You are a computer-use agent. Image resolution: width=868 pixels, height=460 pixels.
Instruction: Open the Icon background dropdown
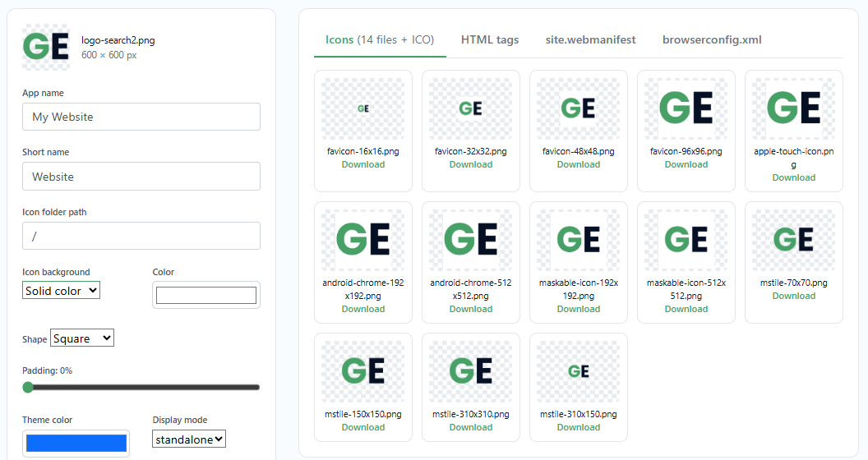coord(61,290)
